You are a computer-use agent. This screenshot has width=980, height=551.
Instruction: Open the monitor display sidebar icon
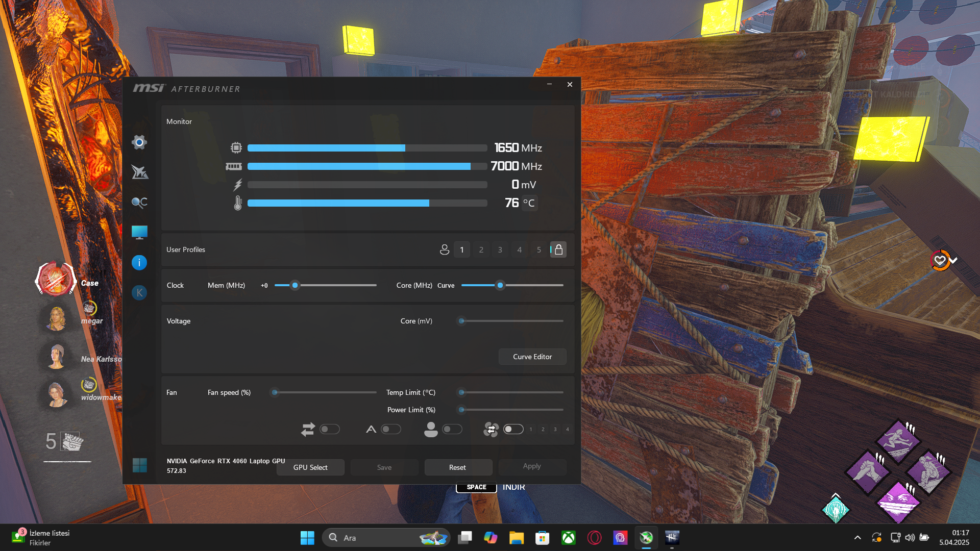(x=139, y=233)
